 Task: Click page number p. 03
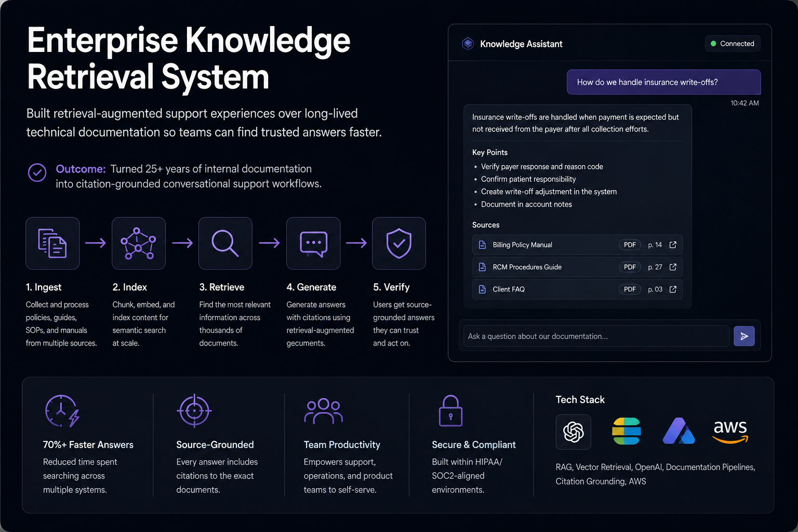pos(655,289)
